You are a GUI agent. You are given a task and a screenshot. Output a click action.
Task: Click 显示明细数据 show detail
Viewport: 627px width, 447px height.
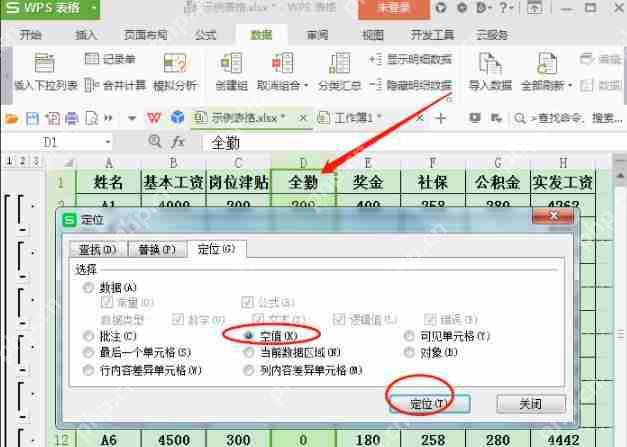[x=410, y=60]
